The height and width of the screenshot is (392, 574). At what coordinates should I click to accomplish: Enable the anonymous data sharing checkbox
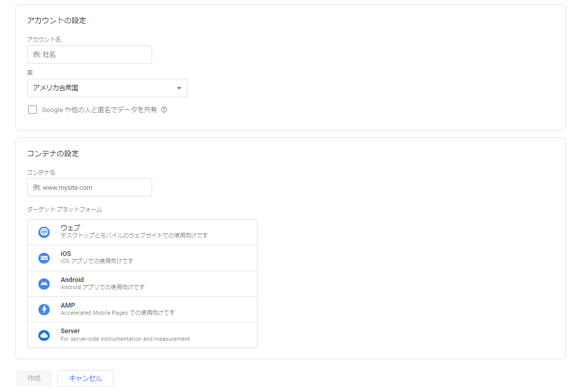click(x=33, y=110)
